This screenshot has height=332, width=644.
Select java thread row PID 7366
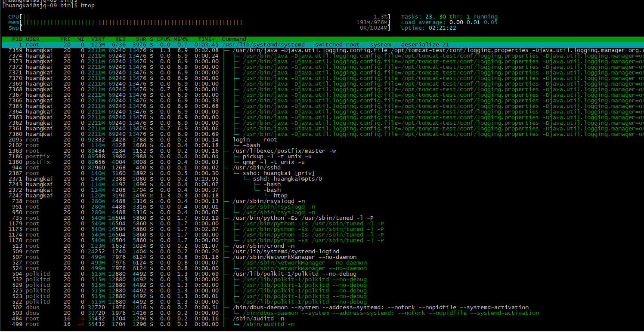point(322,101)
